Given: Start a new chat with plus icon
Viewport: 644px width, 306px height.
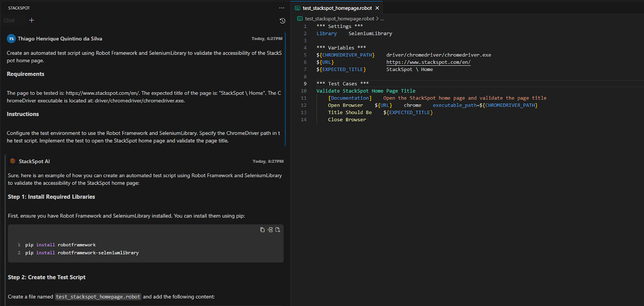Looking at the screenshot, I should (x=31, y=20).
